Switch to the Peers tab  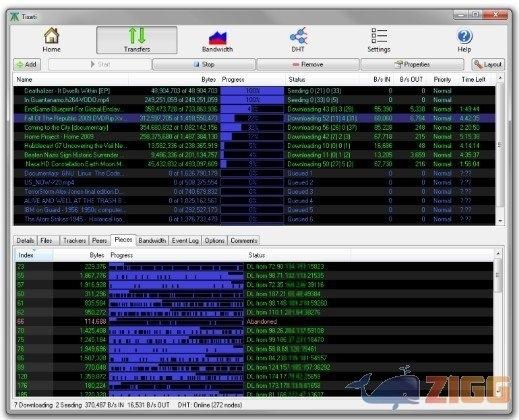[x=99, y=240]
